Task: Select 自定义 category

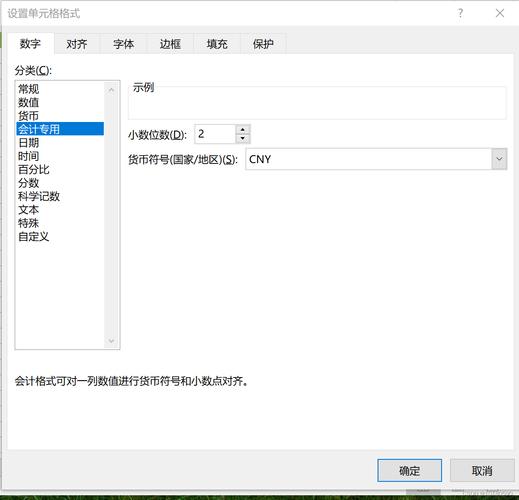Action: 60,237
